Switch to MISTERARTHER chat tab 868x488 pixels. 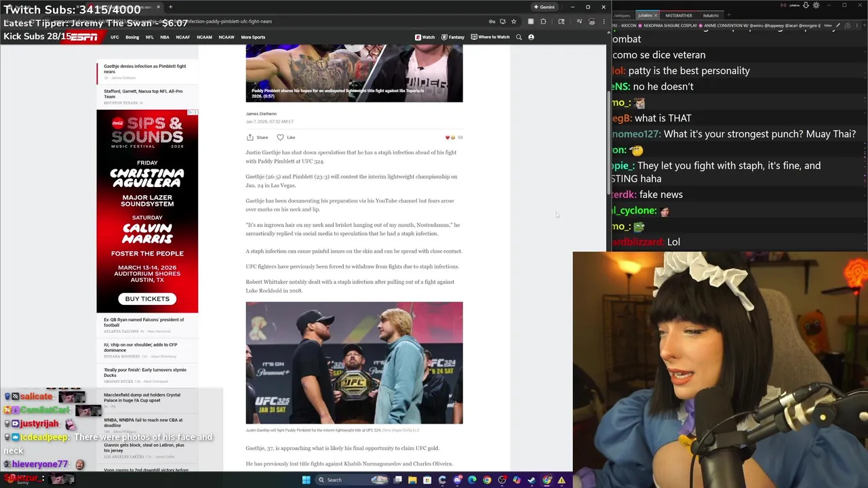(x=679, y=16)
